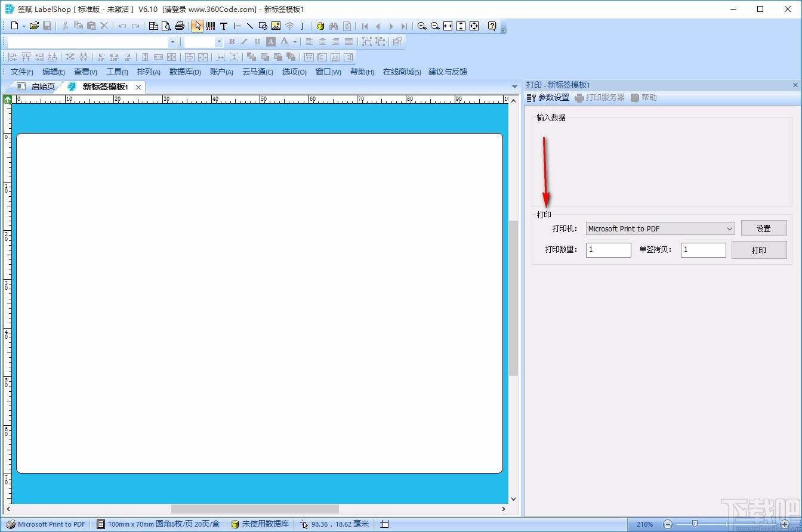802x532 pixels.
Task: Click the 100mm x 70mm label size status
Action: coord(158,524)
